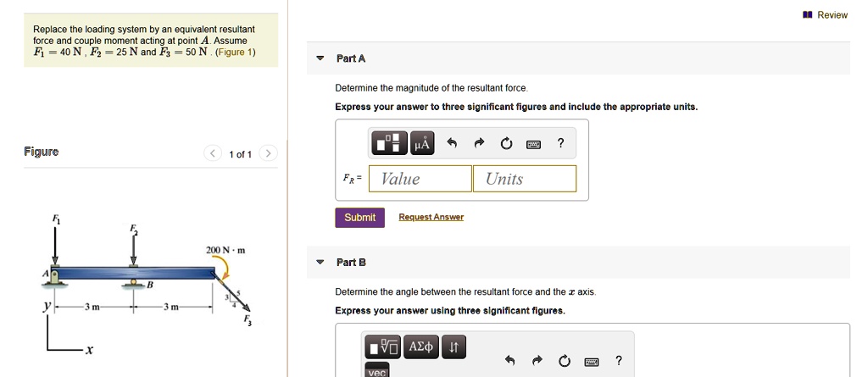Click the subscript/superscript arrows button in Part B

(x=453, y=347)
